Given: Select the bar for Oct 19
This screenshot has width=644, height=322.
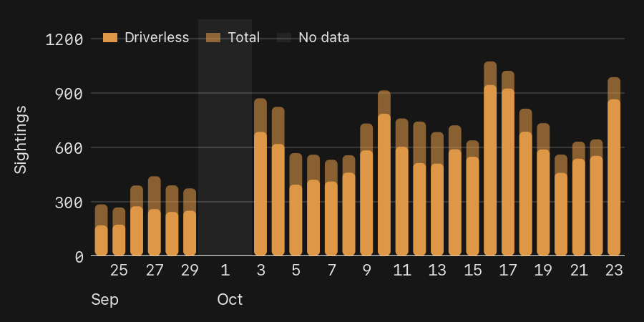Looking at the screenshot, I should pos(543,190).
